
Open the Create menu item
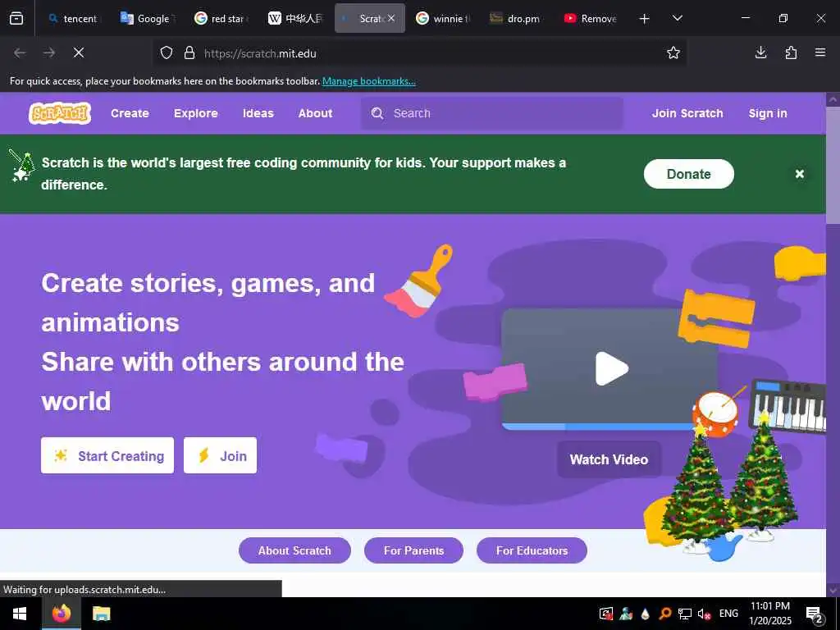coord(130,113)
